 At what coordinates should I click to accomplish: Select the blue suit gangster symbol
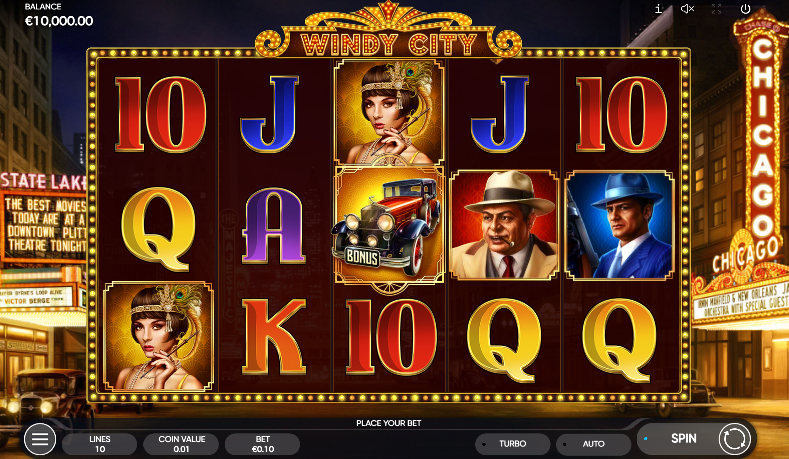[619, 225]
